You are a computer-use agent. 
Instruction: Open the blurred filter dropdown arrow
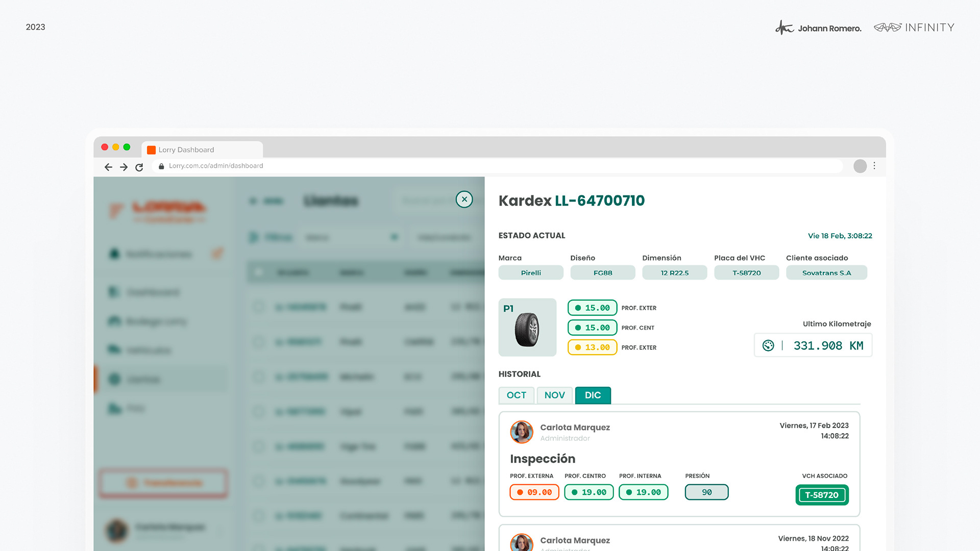394,237
